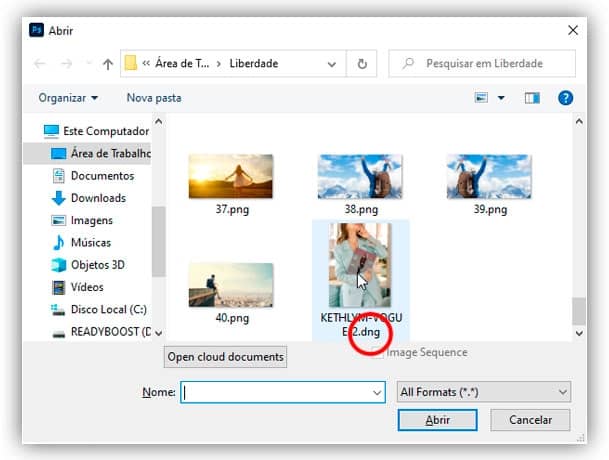Select the KETHLYM-VOGUE 2.dng thumbnail

pos(360,265)
